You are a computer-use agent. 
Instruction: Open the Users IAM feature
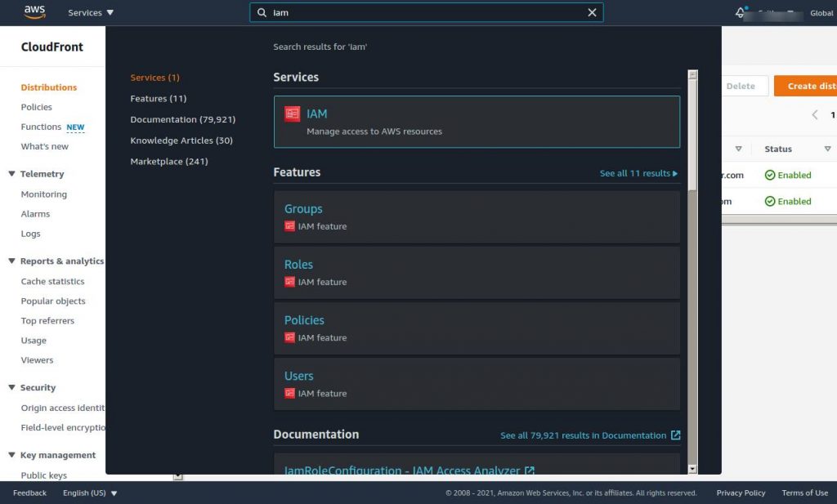tap(477, 384)
